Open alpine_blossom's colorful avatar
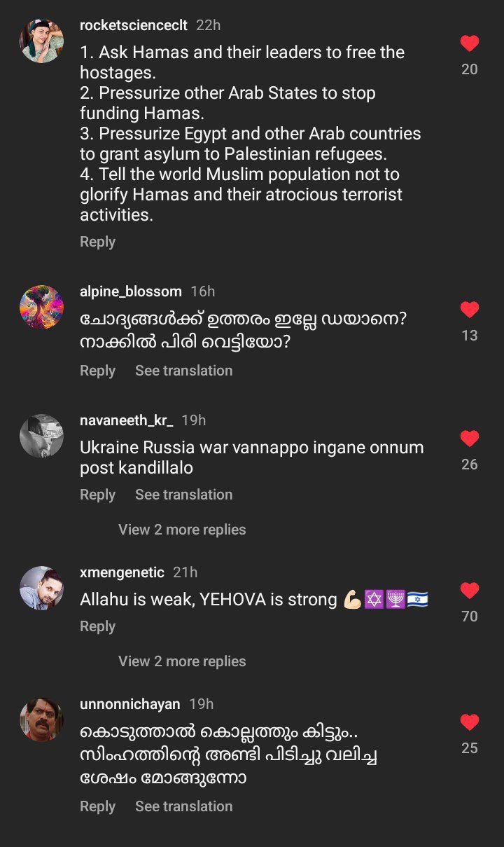 point(41,307)
